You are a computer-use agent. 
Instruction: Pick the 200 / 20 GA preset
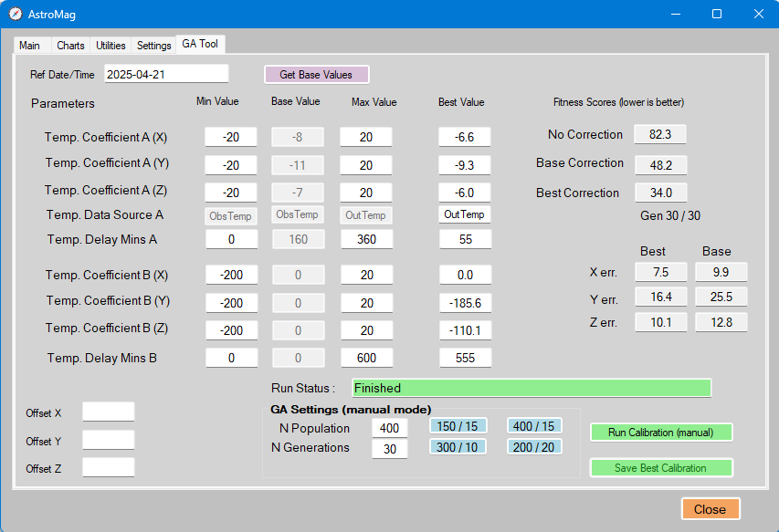coord(535,446)
